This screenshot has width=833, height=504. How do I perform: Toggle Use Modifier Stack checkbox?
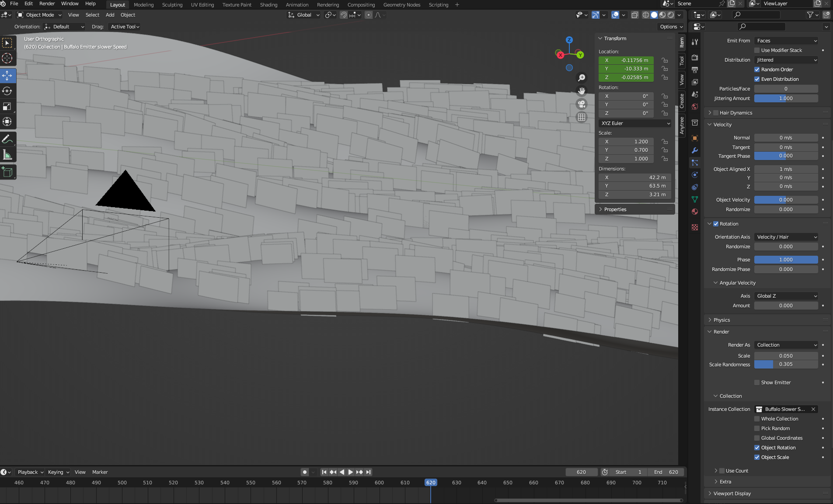757,50
